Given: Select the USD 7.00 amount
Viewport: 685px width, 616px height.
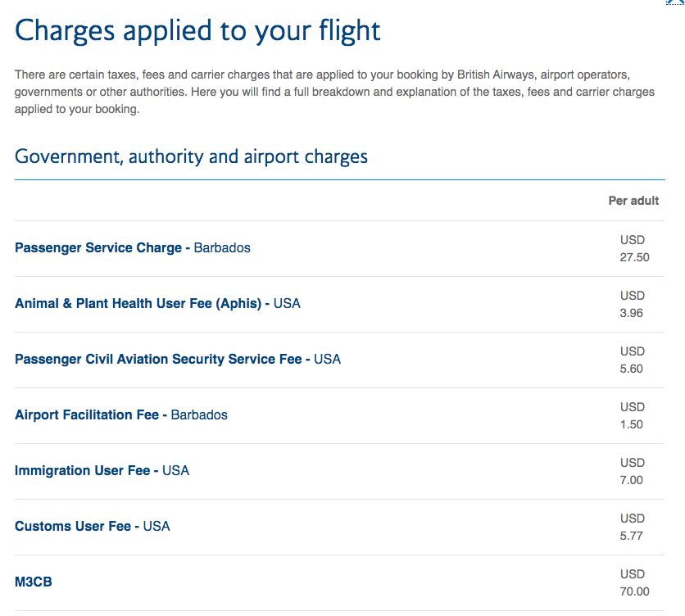Looking at the screenshot, I should point(632,471).
